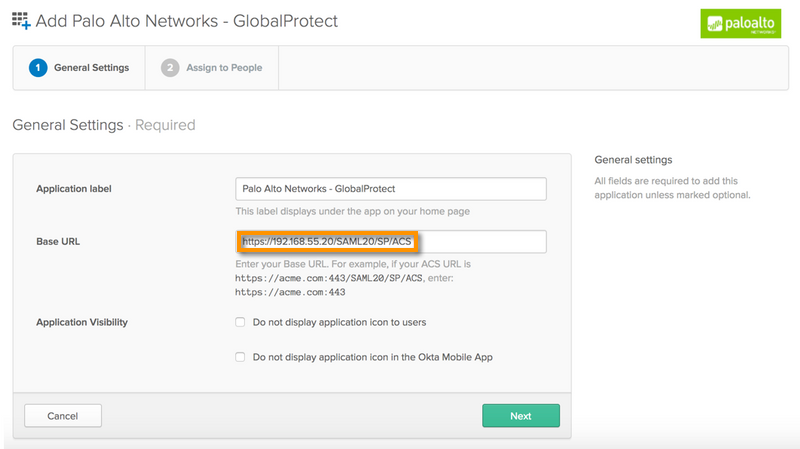Image resolution: width=800 pixels, height=449 pixels.
Task: Open the Assign to People tab
Action: pos(224,68)
